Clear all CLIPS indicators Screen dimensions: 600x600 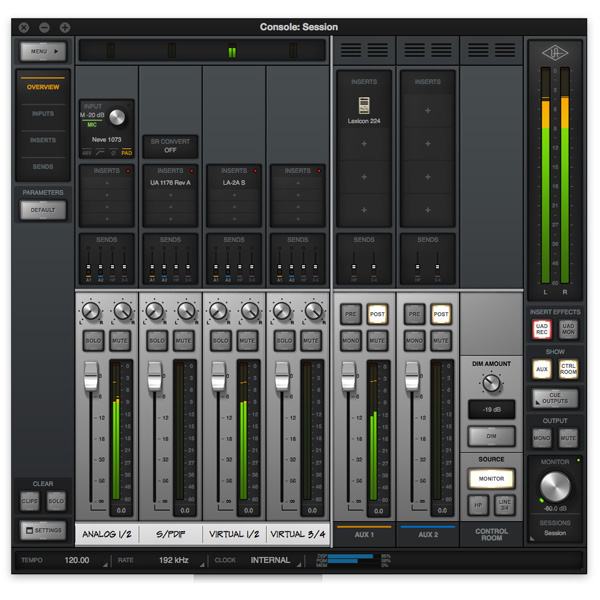click(x=29, y=501)
